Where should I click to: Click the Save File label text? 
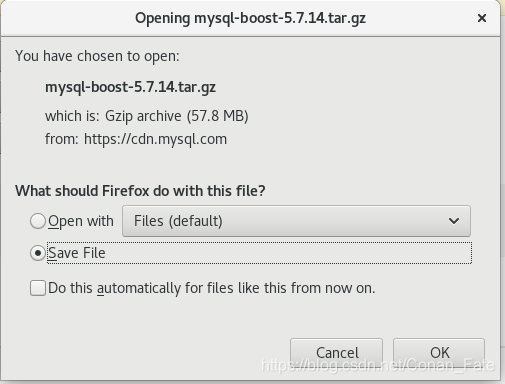pos(77,253)
